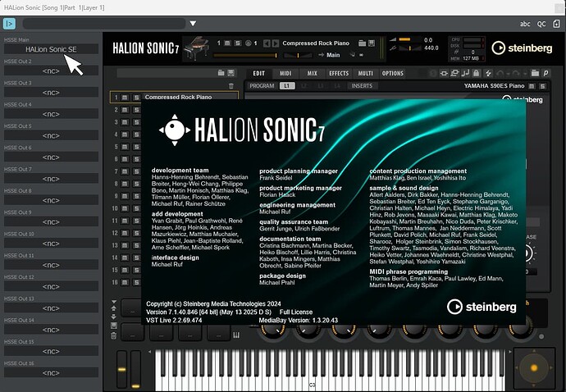The height and width of the screenshot is (392, 566).
Task: Open the INSERTS button
Action: point(362,86)
